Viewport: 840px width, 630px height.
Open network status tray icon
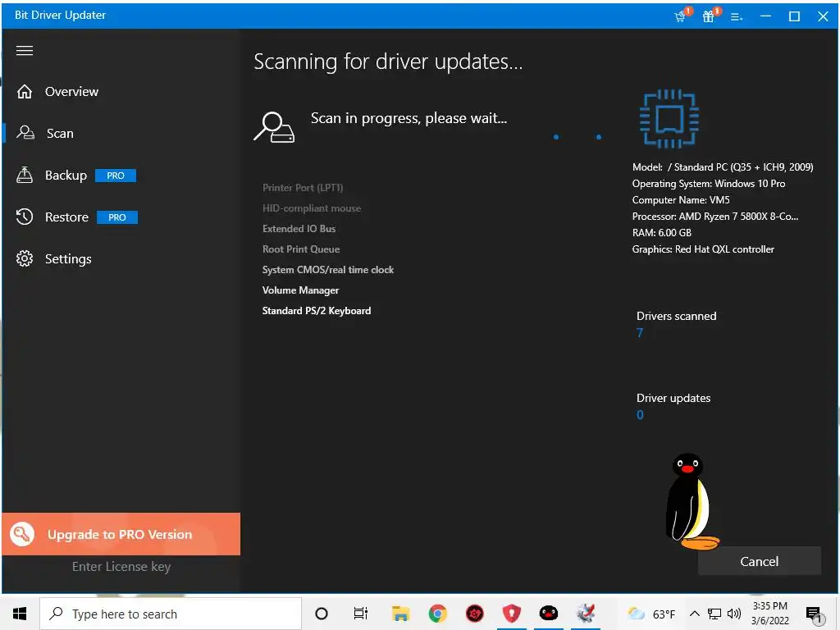pos(714,614)
